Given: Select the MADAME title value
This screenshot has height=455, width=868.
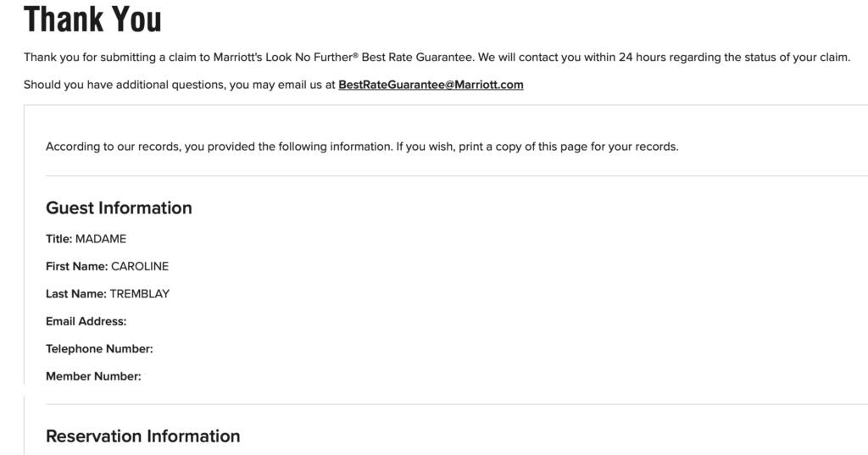Looking at the screenshot, I should [x=101, y=239].
